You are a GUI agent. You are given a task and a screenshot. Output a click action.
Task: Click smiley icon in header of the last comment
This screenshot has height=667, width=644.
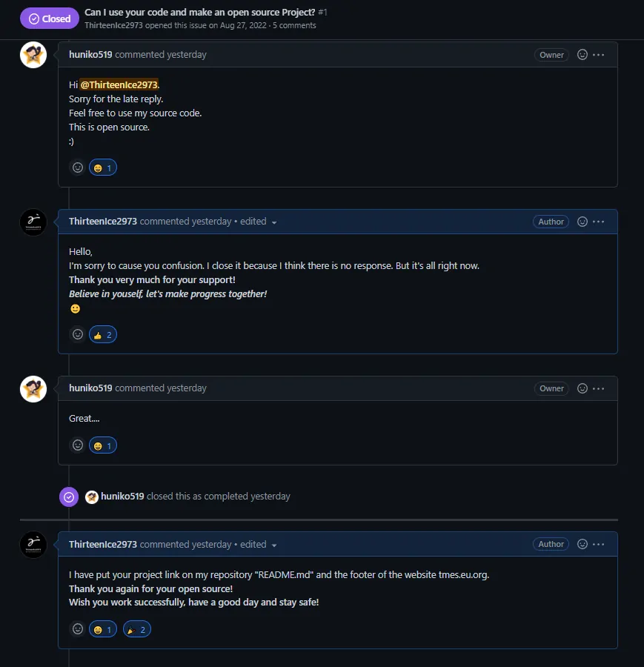coord(582,544)
